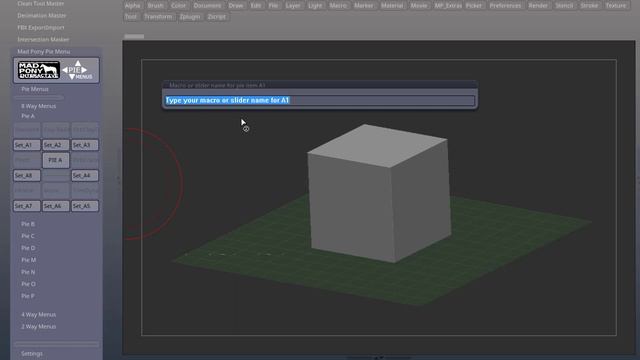Open the Tool menu
This screenshot has height=360, width=640.
click(x=131, y=17)
